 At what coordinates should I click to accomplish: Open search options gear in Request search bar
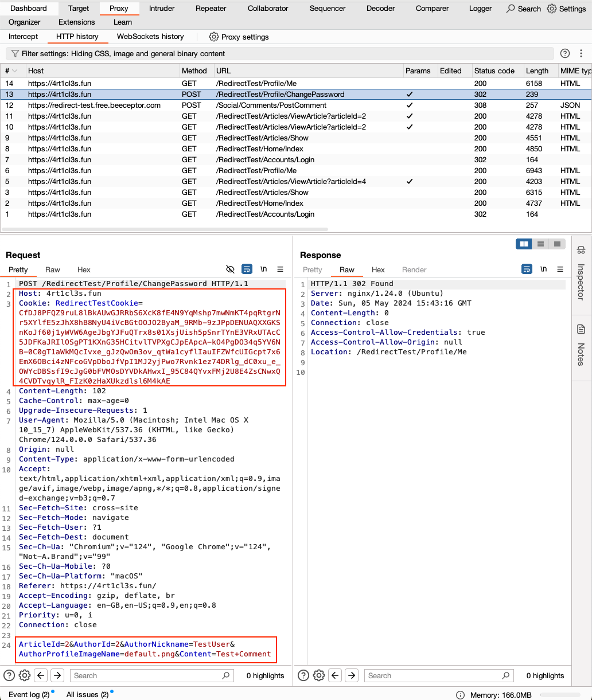click(x=24, y=675)
